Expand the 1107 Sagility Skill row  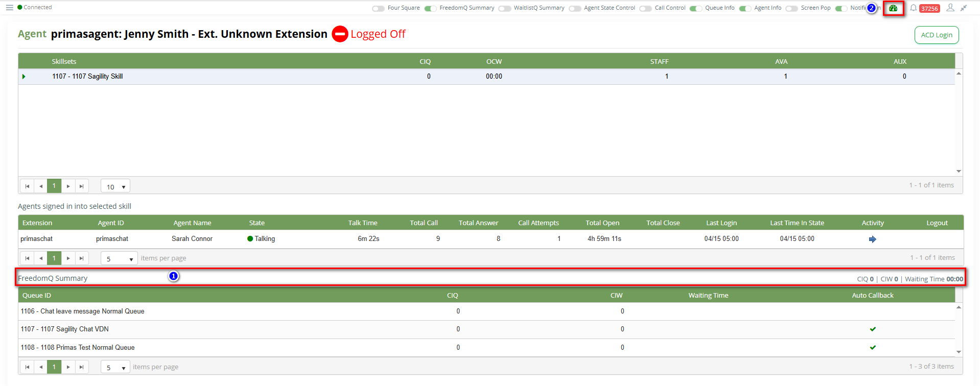[x=24, y=77]
